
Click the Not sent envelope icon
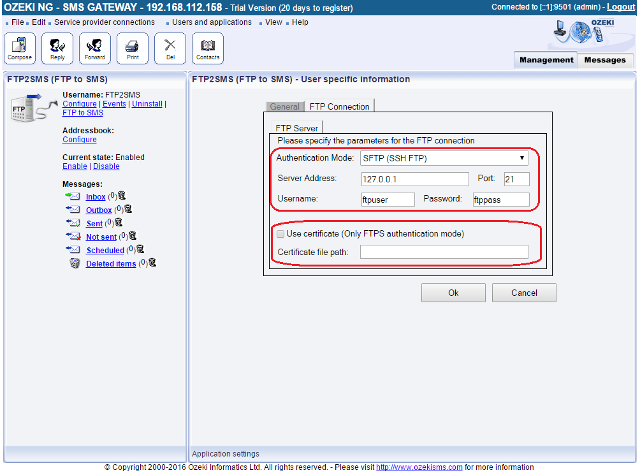pyautogui.click(x=73, y=236)
